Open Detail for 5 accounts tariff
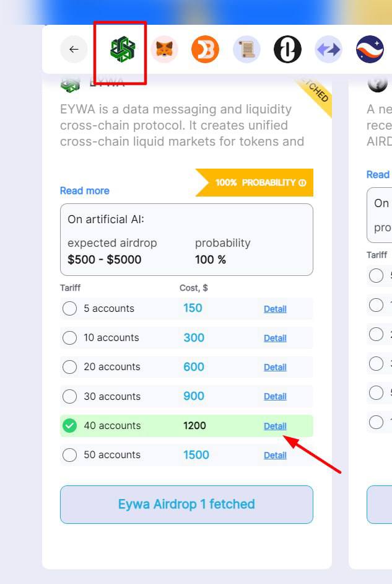The width and height of the screenshot is (392, 584). coord(275,309)
